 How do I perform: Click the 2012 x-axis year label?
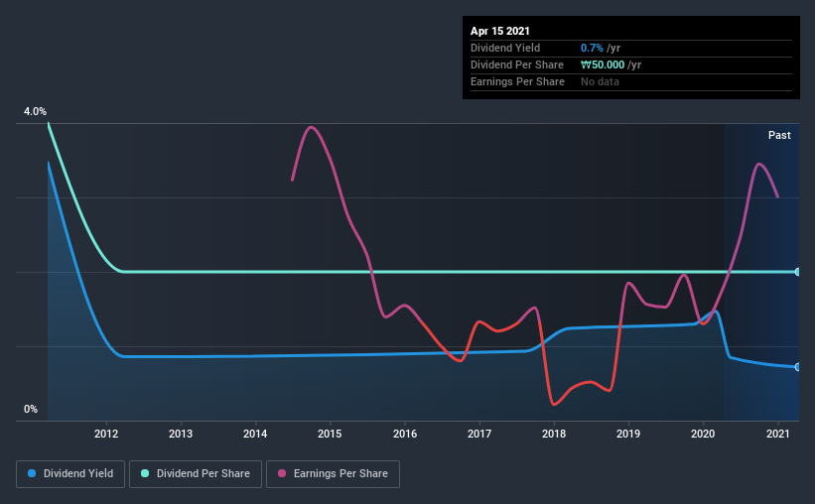tap(106, 434)
